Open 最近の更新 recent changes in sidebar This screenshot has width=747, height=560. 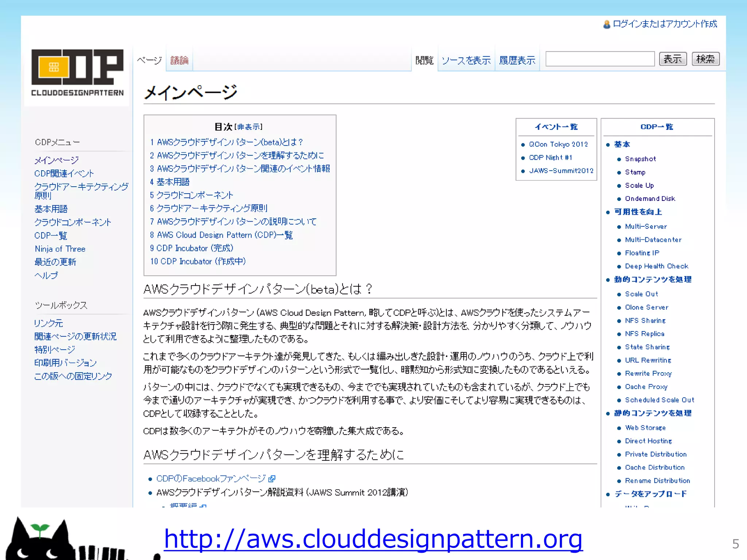pos(55,262)
